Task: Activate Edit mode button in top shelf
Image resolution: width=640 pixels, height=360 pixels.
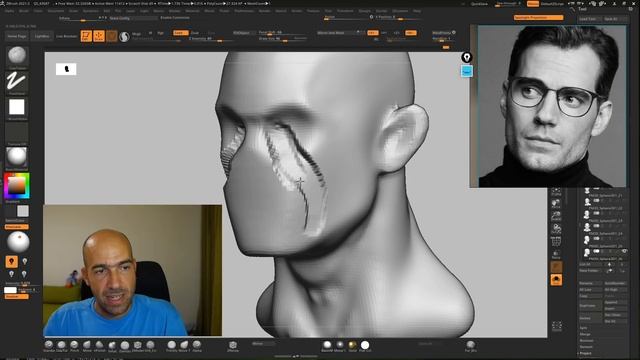Action: pyautogui.click(x=86, y=36)
